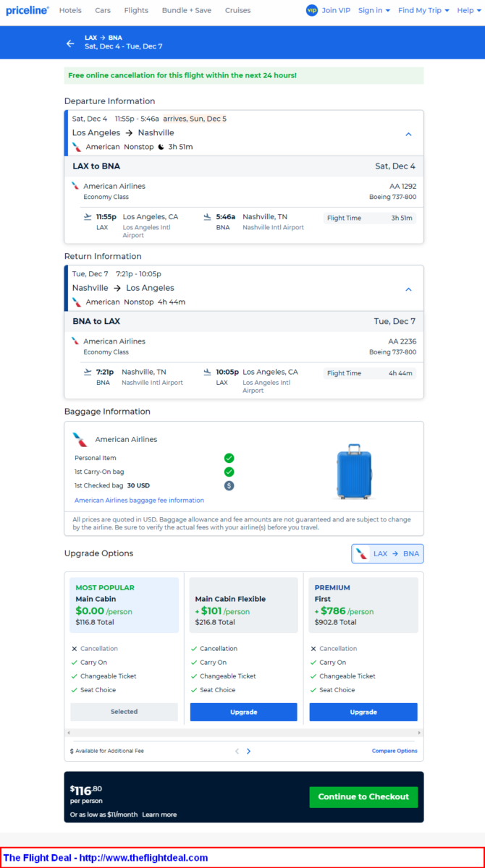The height and width of the screenshot is (868, 485).
Task: Click 'Available for Additional Fee' legend
Action: (x=107, y=751)
